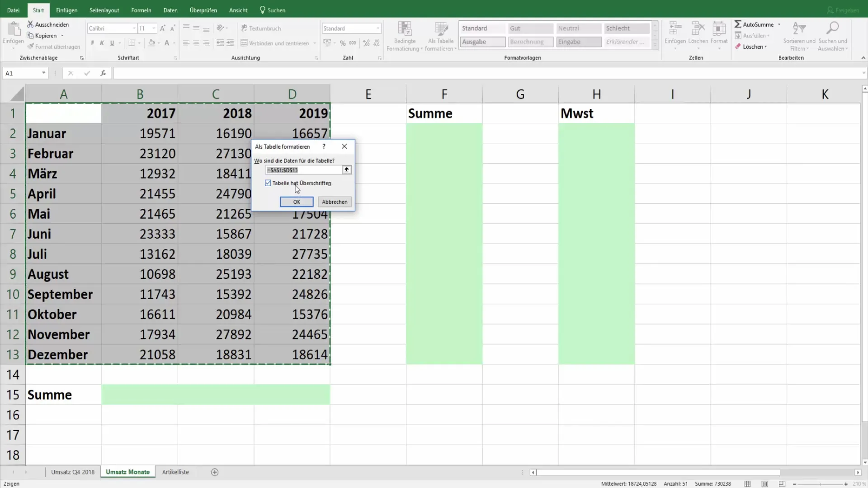Collapse the range selector in dialog
868x488 pixels.
pos(347,170)
